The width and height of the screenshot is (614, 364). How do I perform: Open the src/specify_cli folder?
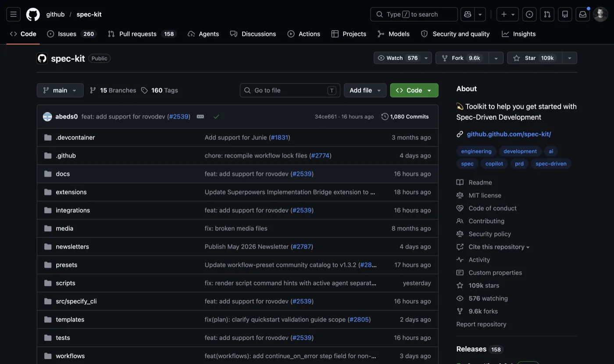76,301
